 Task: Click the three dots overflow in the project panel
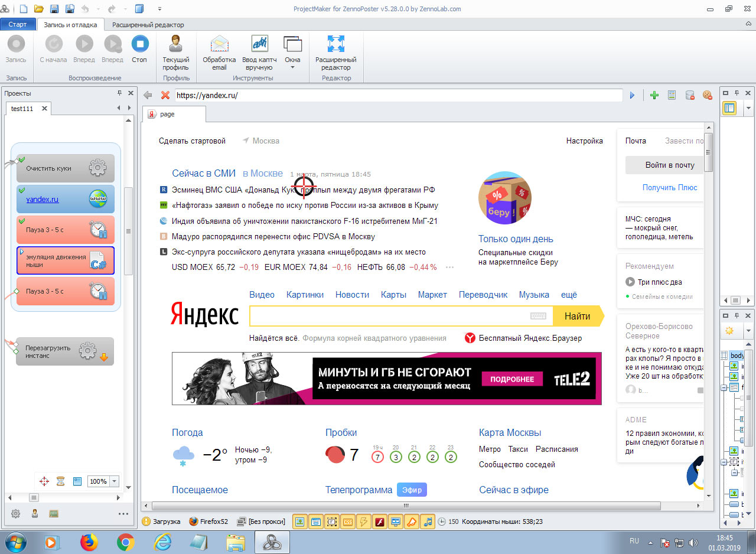pyautogui.click(x=123, y=514)
